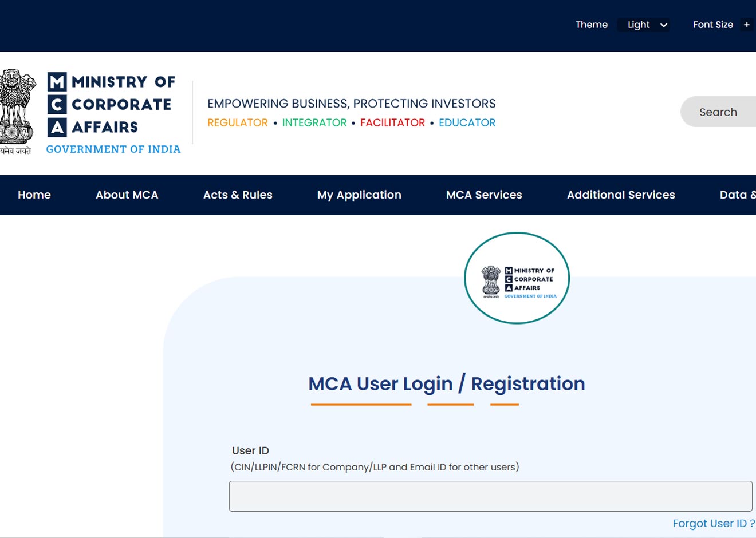Click the GOVERNMENT OF INDIA text link
Viewport: 756px width, 538px height.
(113, 149)
